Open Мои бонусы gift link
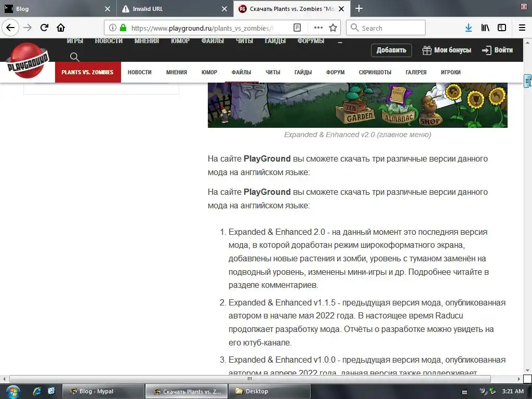 tap(446, 50)
